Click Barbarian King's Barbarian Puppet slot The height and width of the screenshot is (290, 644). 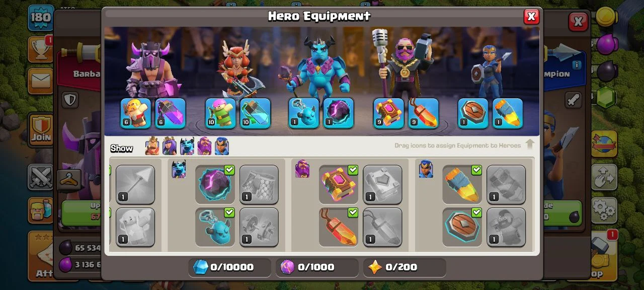(x=136, y=113)
